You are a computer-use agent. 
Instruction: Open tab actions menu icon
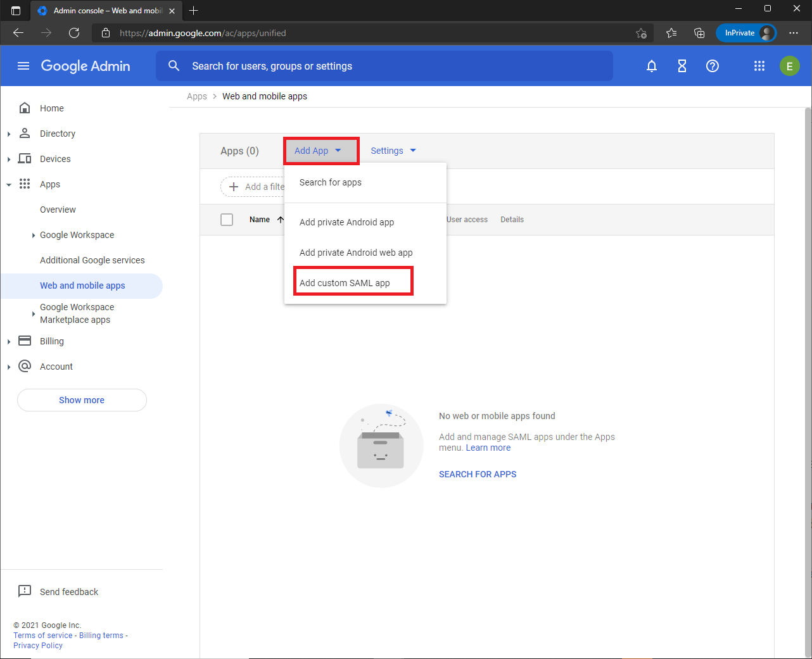(x=16, y=11)
